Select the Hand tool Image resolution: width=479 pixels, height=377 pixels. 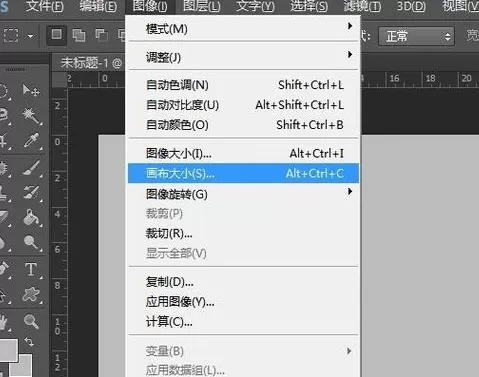click(3, 322)
